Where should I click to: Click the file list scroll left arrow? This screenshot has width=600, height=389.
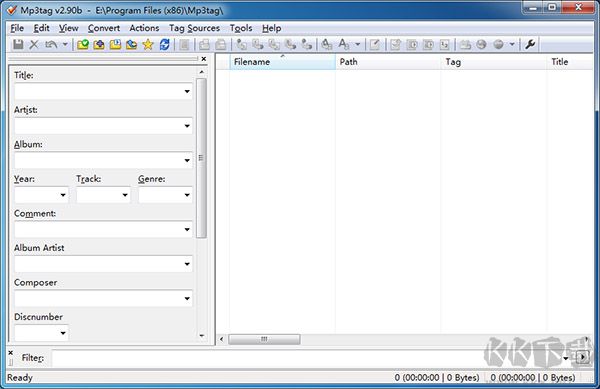pyautogui.click(x=222, y=339)
